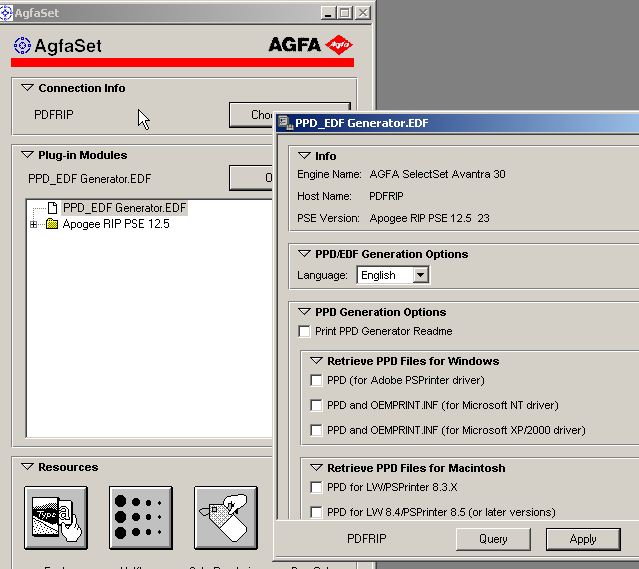Minimize the AgfaSet window
Screen dimensions: 639x569
[328, 13]
